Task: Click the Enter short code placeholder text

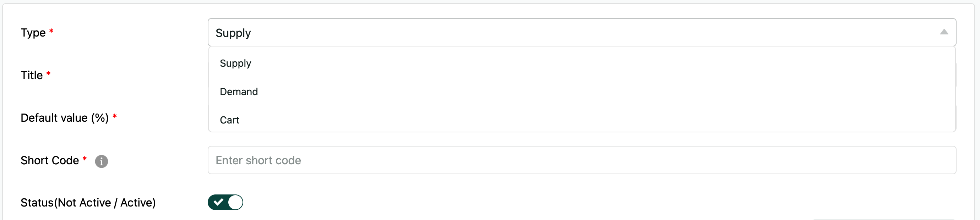Action: [x=258, y=160]
